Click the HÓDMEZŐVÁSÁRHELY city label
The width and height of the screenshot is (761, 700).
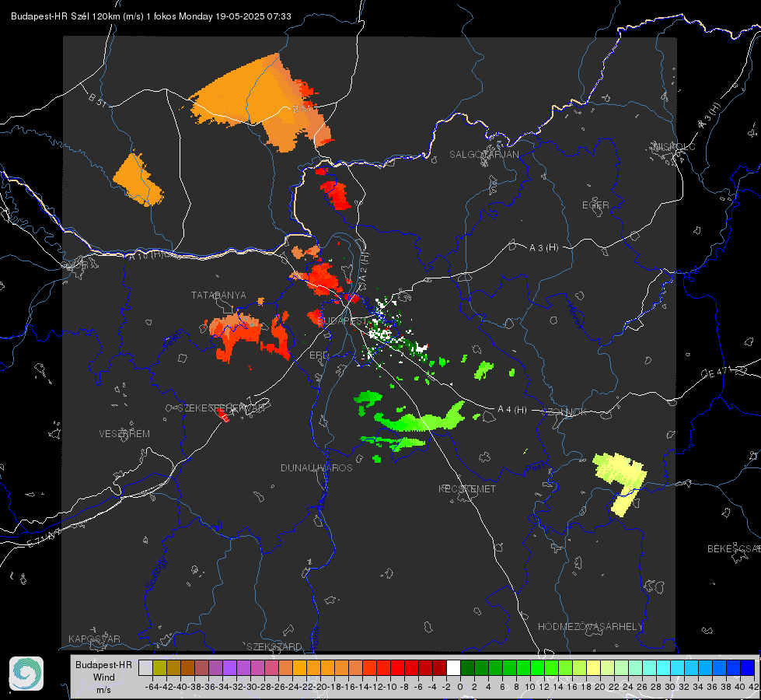tap(590, 627)
